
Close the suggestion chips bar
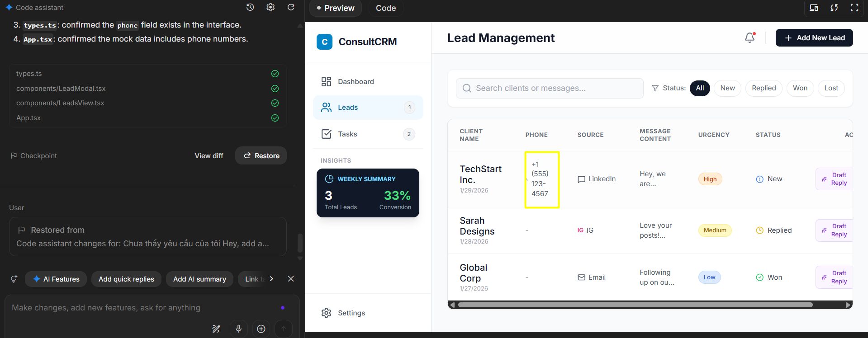pos(291,279)
